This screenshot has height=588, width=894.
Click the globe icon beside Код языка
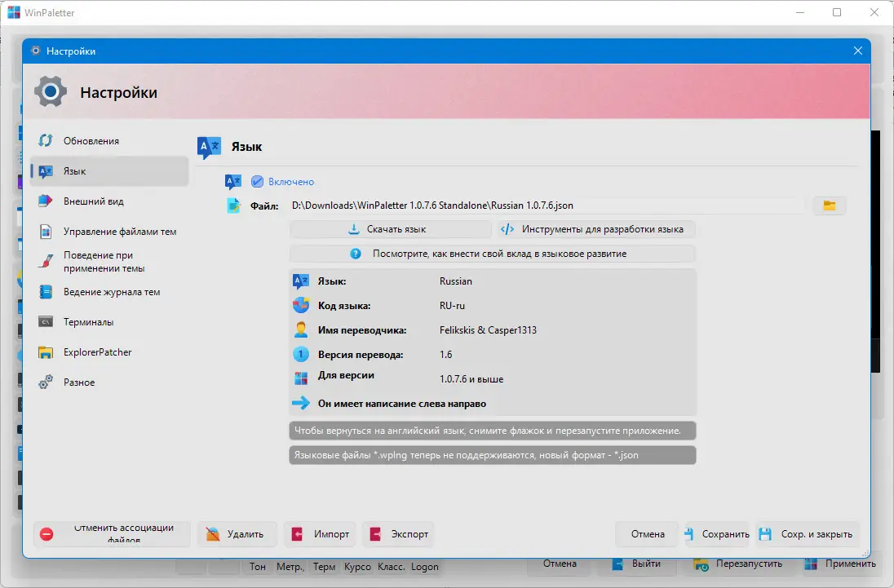click(x=301, y=305)
